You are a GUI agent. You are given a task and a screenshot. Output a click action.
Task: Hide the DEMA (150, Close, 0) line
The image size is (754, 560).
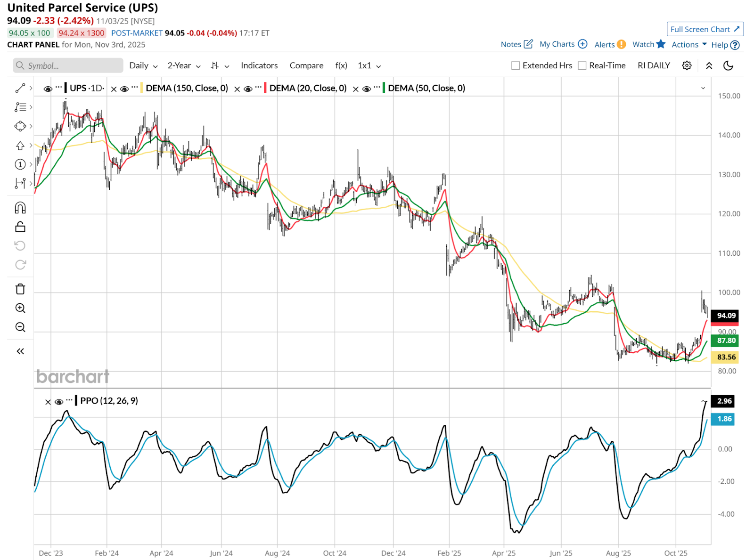point(124,89)
